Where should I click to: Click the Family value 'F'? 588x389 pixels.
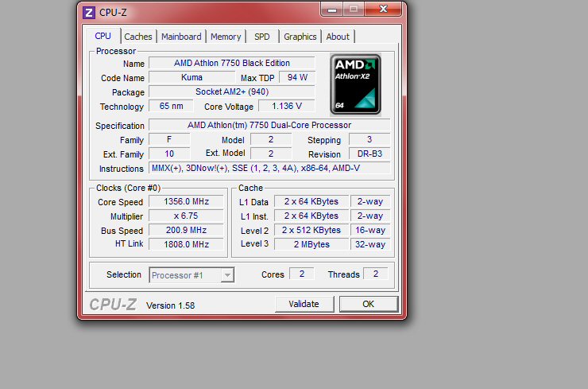169,140
